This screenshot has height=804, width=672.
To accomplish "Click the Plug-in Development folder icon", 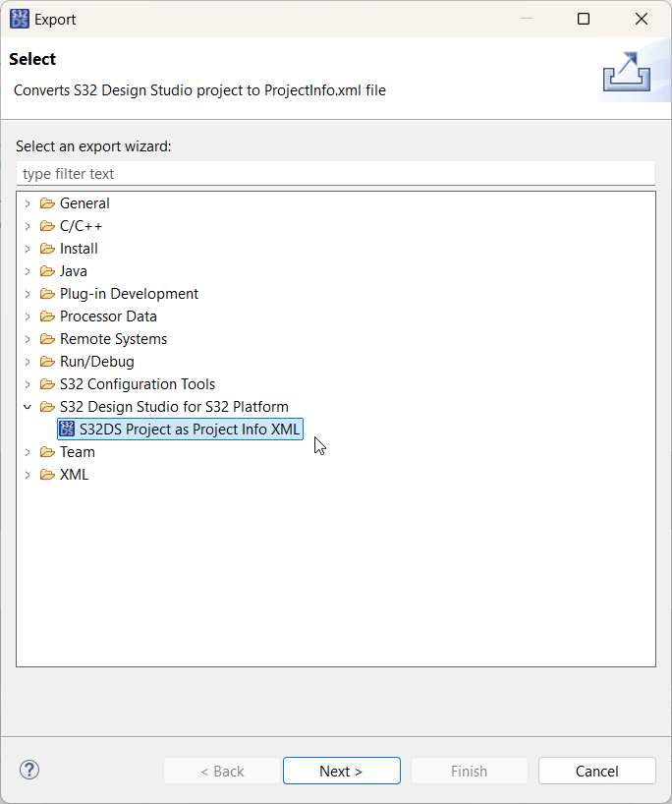I will click(47, 294).
